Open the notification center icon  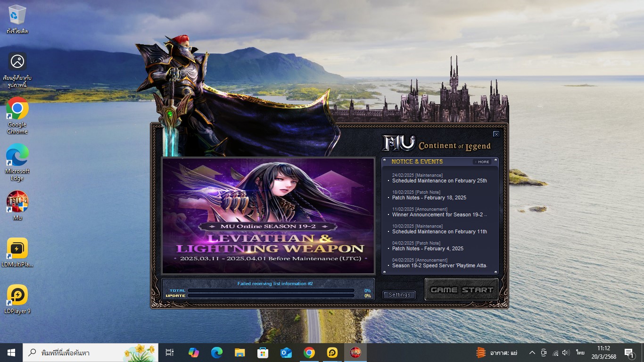pyautogui.click(x=629, y=353)
